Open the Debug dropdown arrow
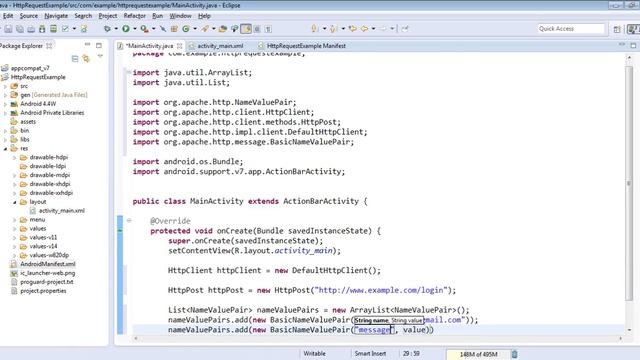This screenshot has height=360, width=640. [116, 29]
